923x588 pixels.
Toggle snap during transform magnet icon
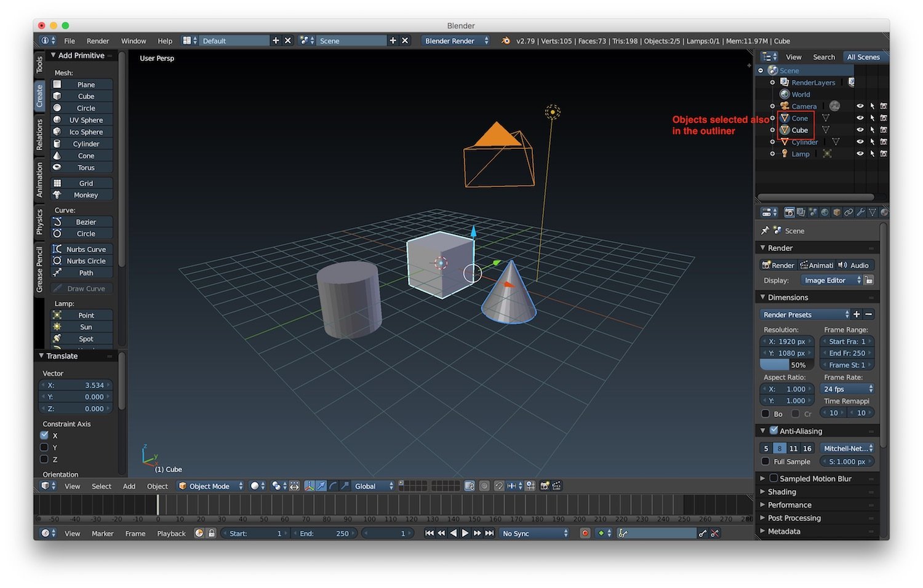pyautogui.click(x=499, y=486)
